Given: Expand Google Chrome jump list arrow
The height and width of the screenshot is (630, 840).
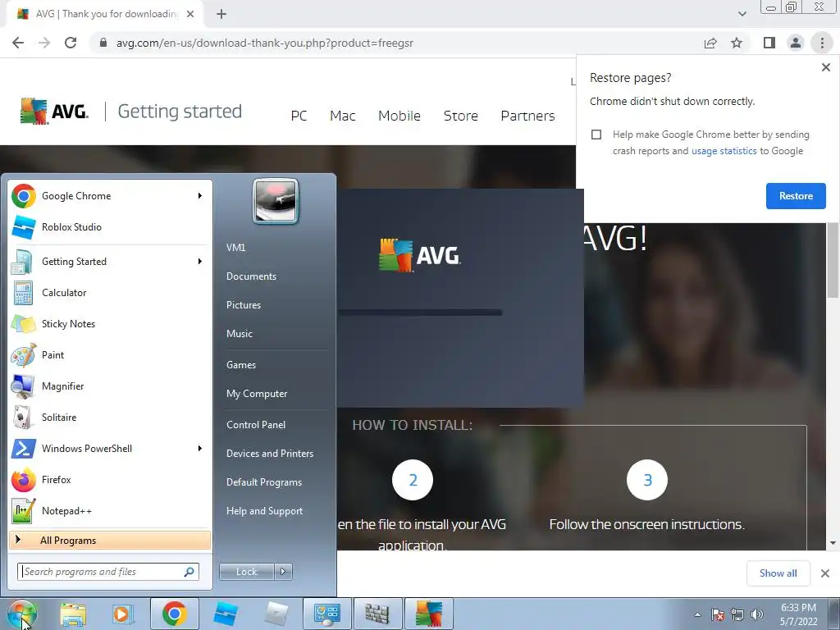Looking at the screenshot, I should [x=200, y=196].
